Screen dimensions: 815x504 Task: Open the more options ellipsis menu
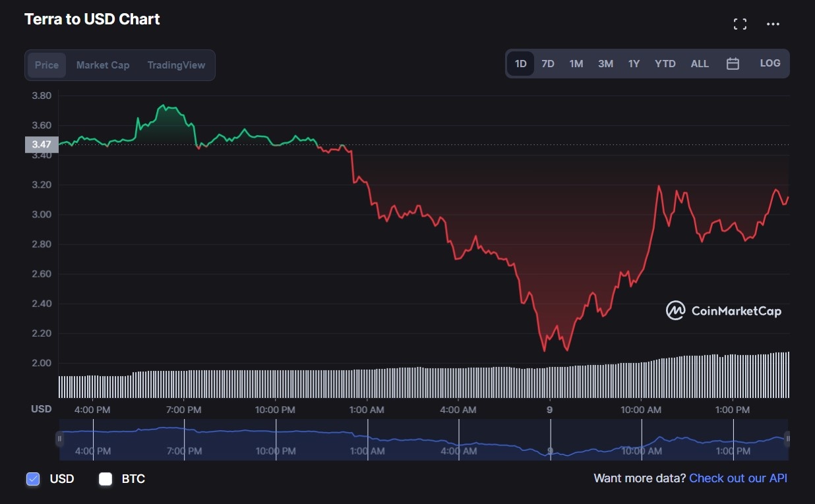click(773, 24)
